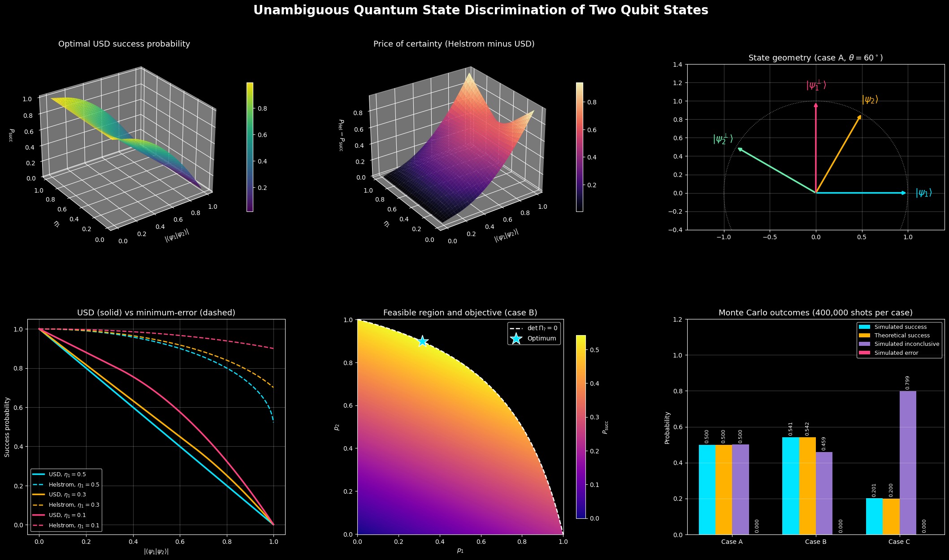Click the 'Monte Carlo outcomes' chart title
This screenshot has height=560, width=949.
coord(815,313)
